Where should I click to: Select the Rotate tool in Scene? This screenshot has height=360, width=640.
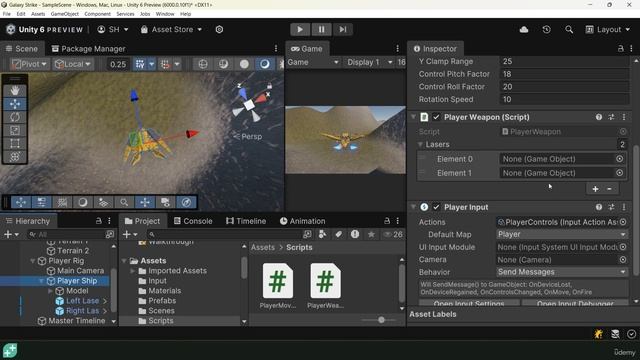[15, 117]
